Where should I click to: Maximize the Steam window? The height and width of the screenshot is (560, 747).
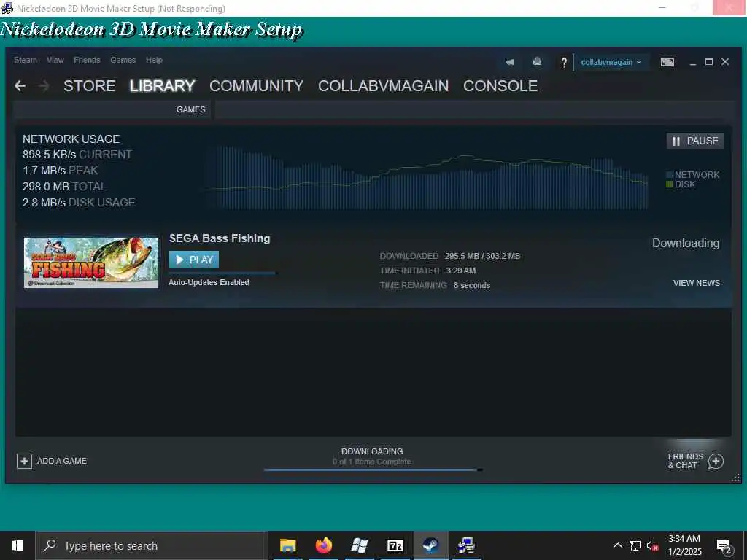[x=709, y=62]
